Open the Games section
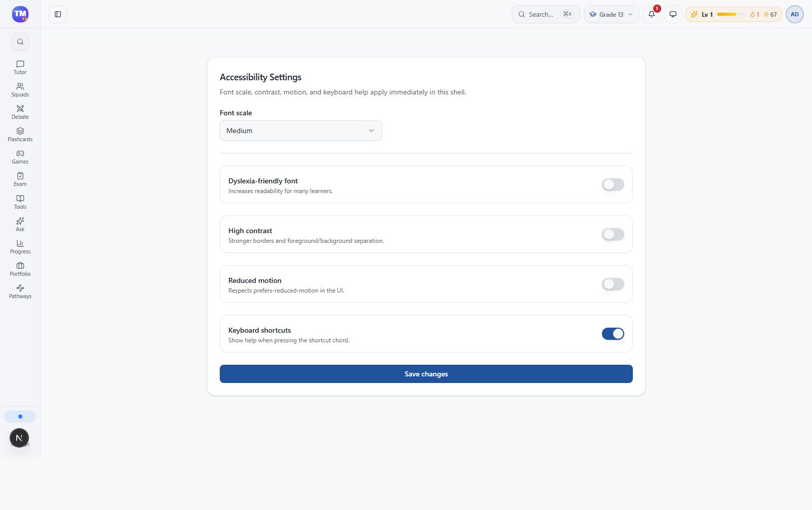The height and width of the screenshot is (510, 812). [20, 157]
